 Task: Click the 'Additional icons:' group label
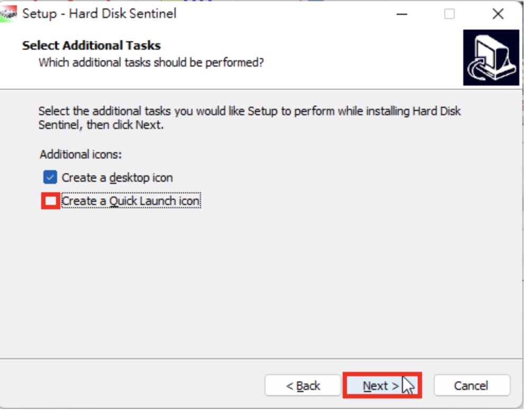pos(80,154)
